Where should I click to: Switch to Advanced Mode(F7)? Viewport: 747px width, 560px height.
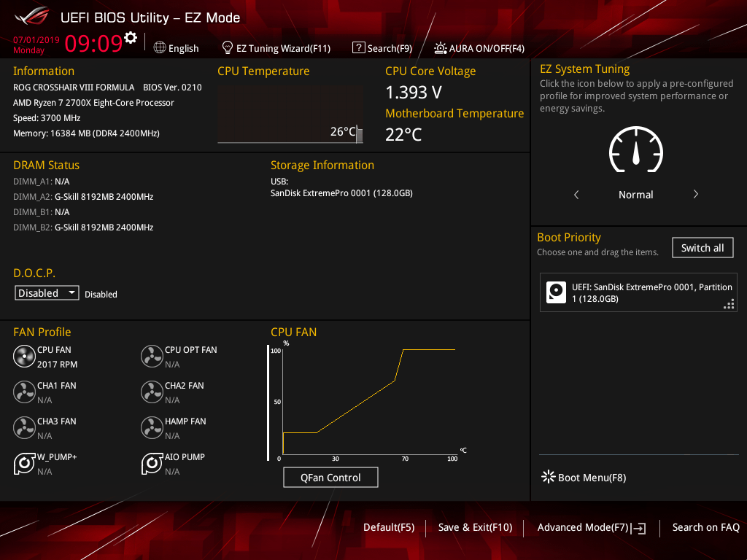583,527
